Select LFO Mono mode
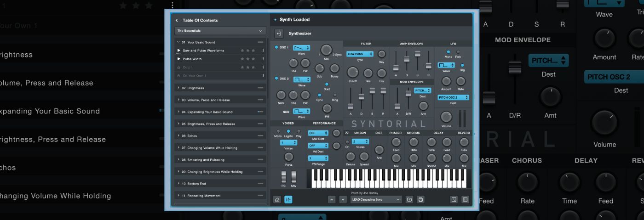 point(448,52)
